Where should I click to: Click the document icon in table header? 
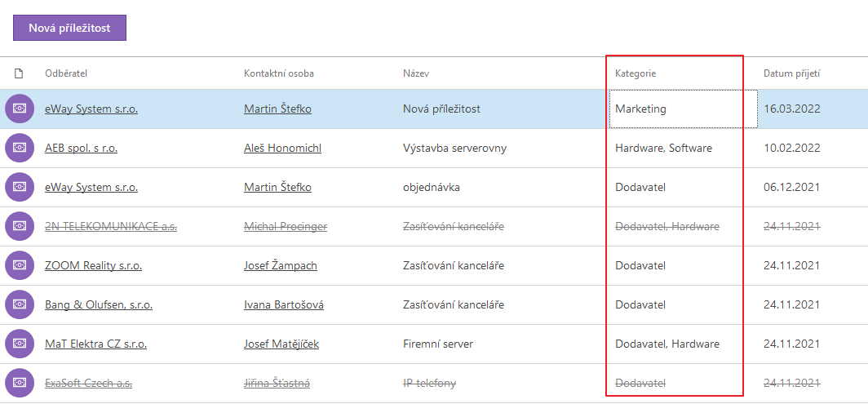tap(19, 73)
